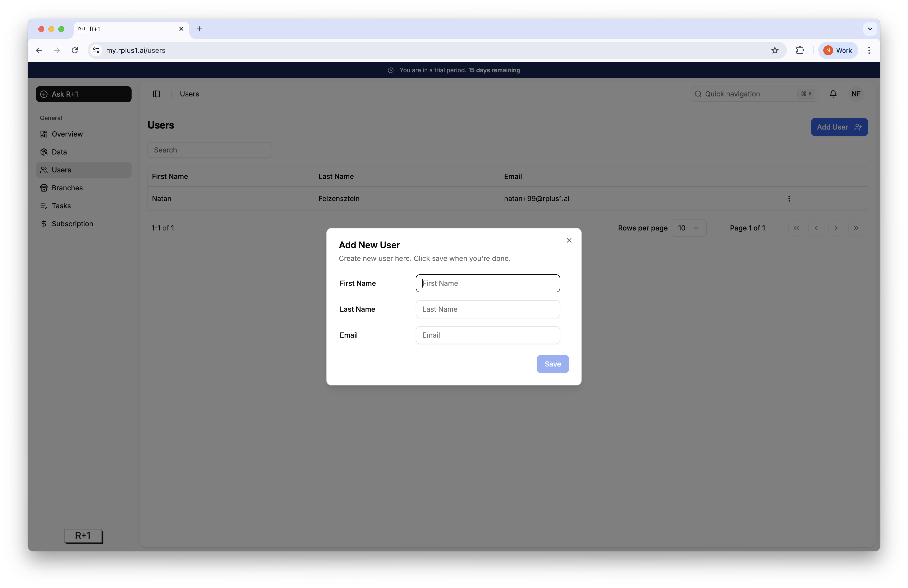Toggle the sidebar panel icon
The width and height of the screenshot is (908, 588).
point(156,94)
